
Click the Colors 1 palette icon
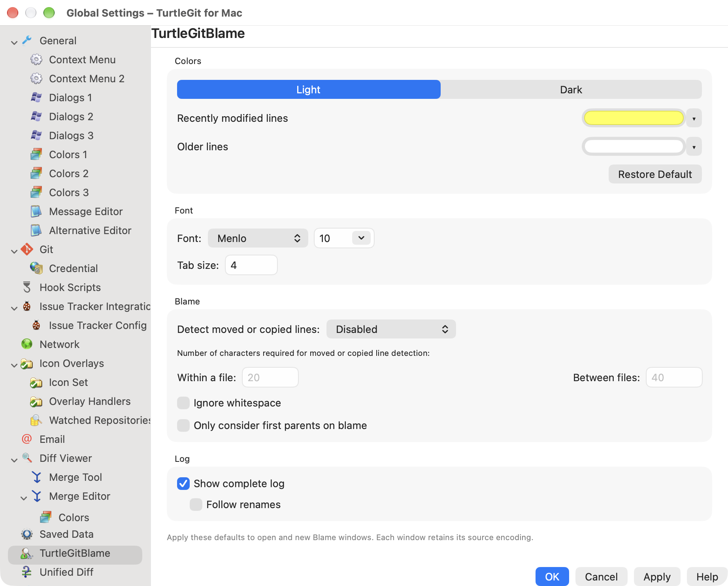coord(36,154)
